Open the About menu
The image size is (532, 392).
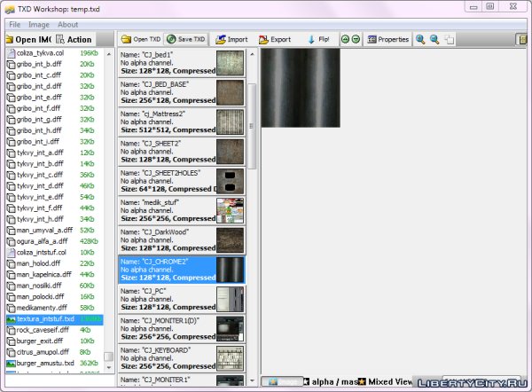(67, 25)
